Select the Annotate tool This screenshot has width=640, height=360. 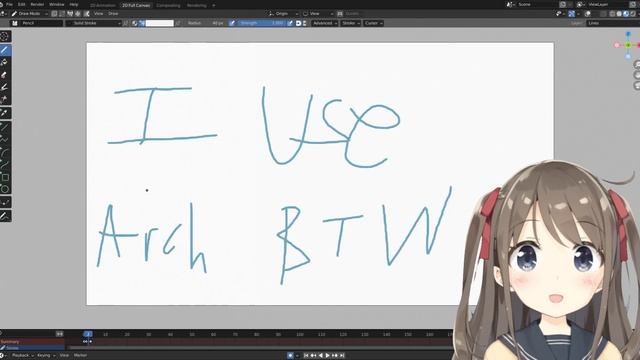click(x=4, y=216)
